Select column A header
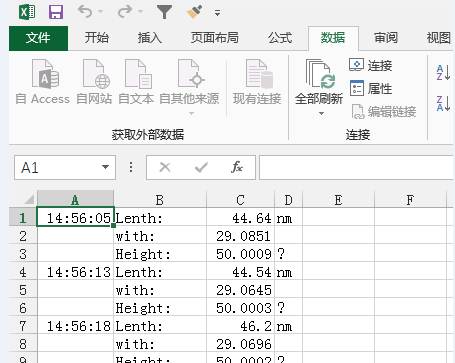455x363 pixels. [75, 200]
